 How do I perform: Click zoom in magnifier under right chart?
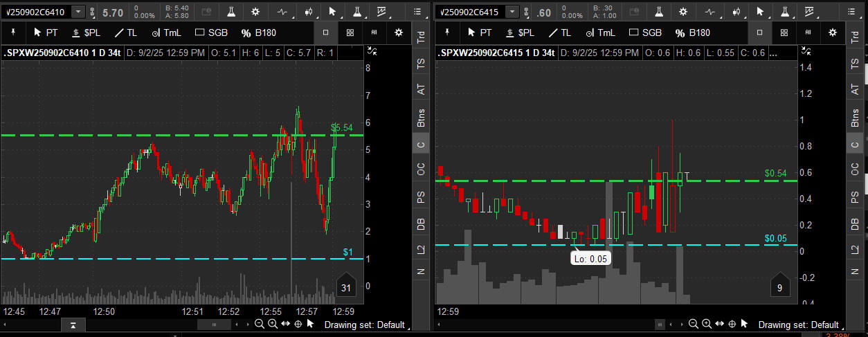pos(706,324)
